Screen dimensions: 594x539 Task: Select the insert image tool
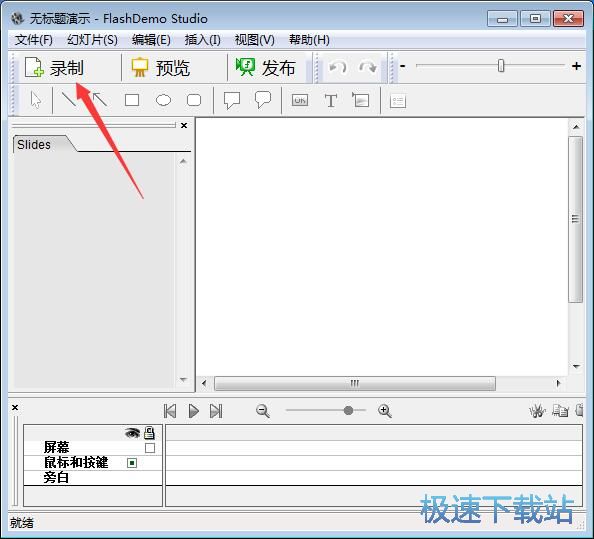(x=361, y=100)
